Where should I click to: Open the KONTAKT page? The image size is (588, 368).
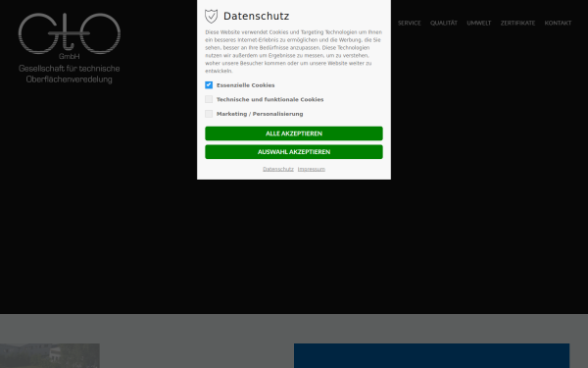point(558,23)
